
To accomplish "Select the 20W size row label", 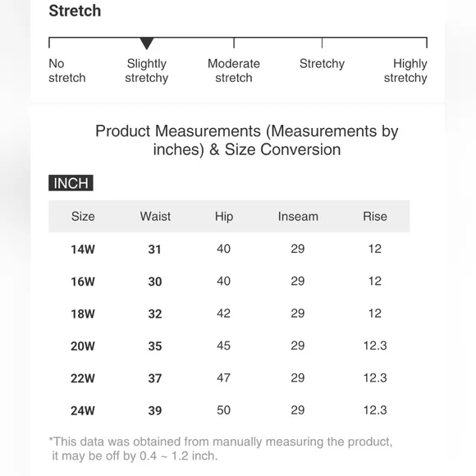I will [83, 346].
